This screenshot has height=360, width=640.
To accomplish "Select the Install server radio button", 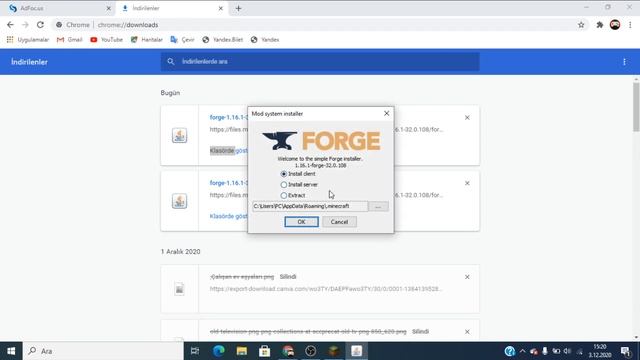I will (284, 184).
